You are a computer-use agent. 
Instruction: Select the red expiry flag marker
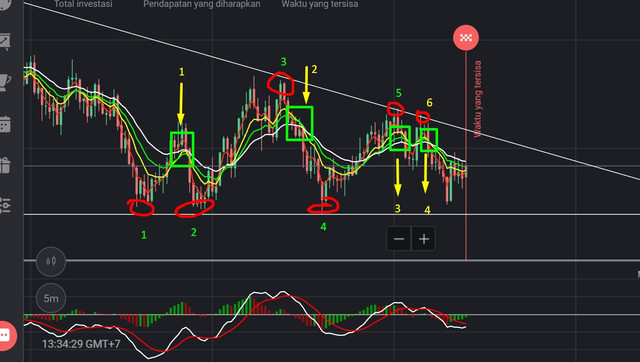[x=466, y=38]
